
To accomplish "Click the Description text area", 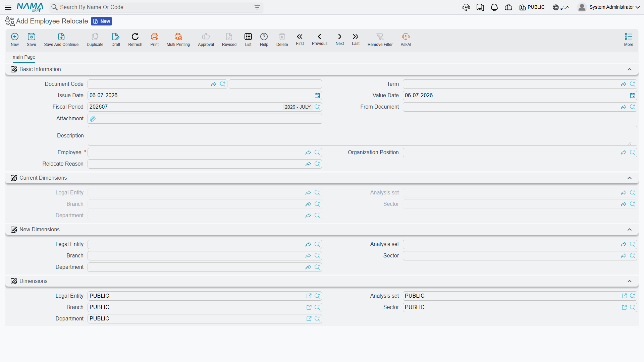I will pos(362,136).
